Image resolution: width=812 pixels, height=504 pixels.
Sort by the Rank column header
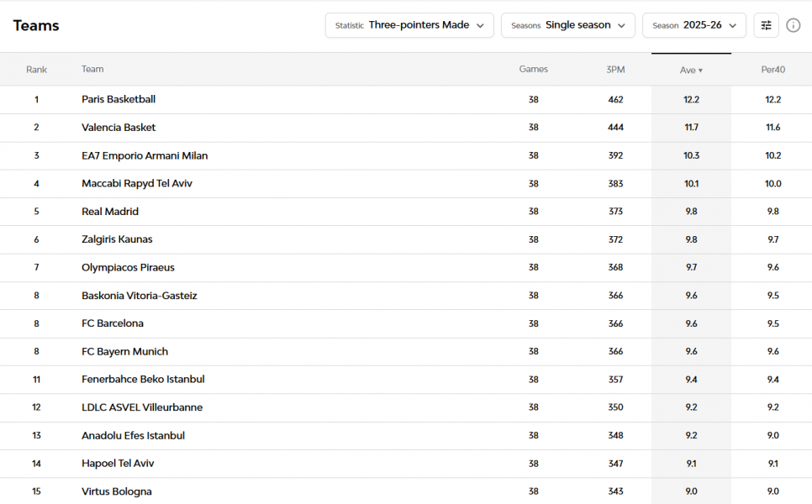[x=36, y=70]
